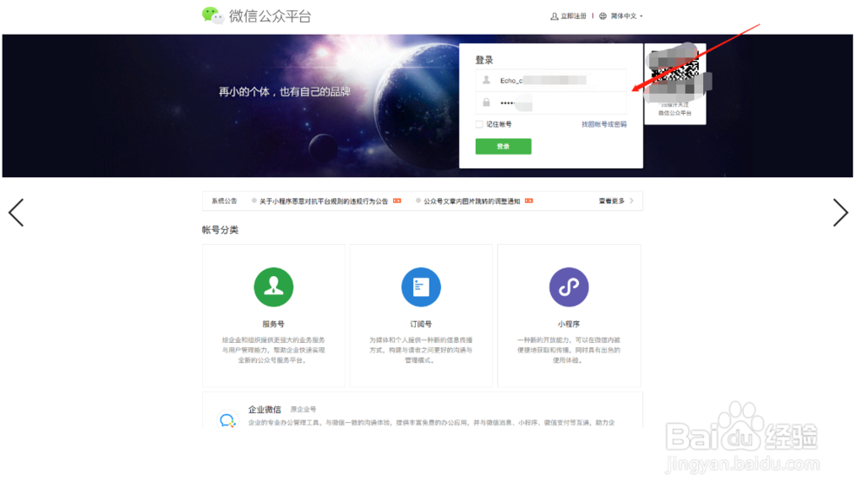Go to previous slide with left arrow
Screen dimensions: 868x494
coord(16,213)
